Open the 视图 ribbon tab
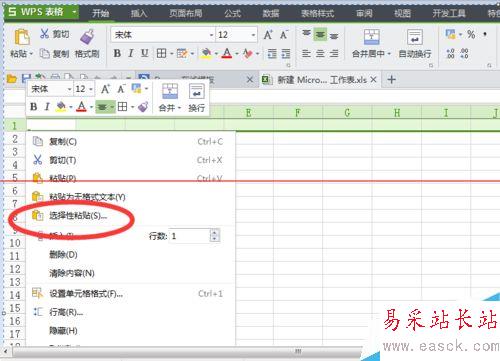500x361 pixels. click(402, 13)
